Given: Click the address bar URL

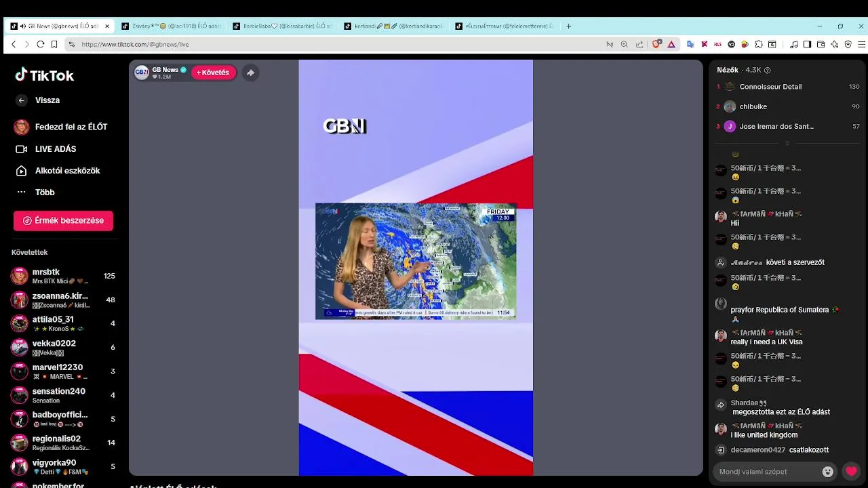Looking at the screenshot, I should point(135,44).
